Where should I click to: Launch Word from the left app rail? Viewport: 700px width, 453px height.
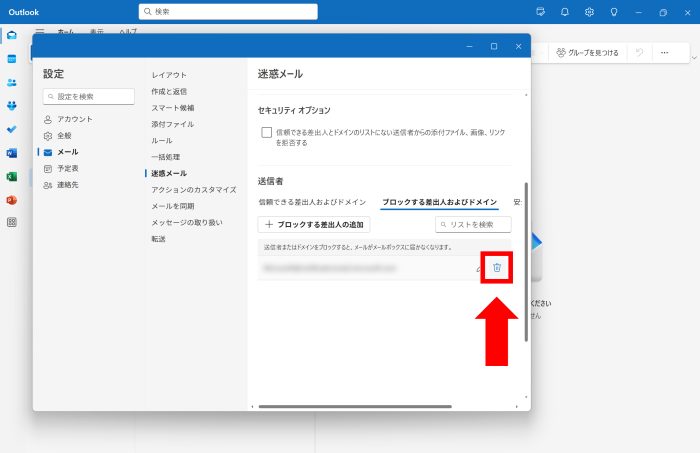tap(12, 153)
